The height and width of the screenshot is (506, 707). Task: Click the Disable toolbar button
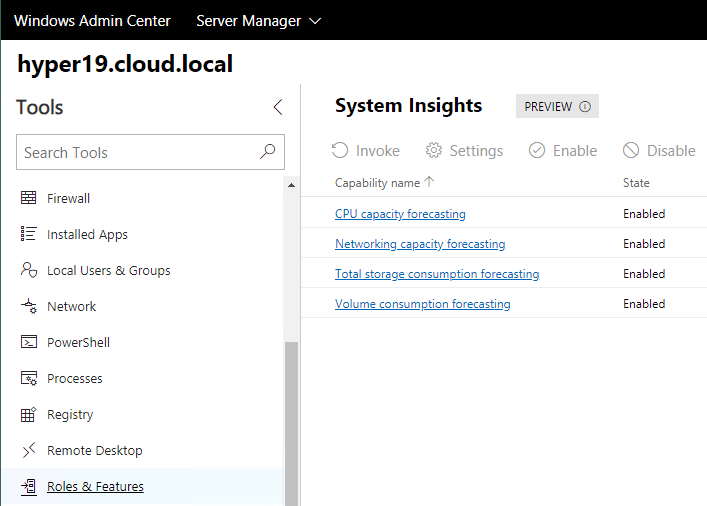point(659,151)
